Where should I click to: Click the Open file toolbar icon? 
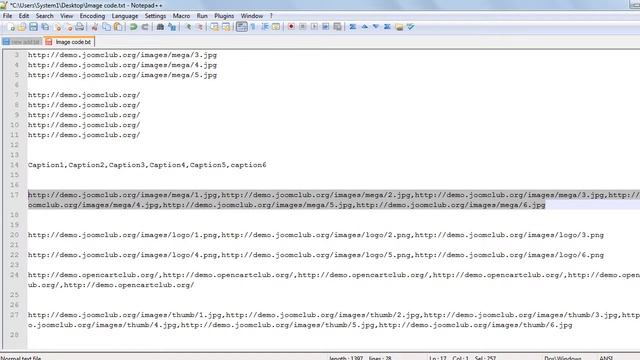[22, 27]
